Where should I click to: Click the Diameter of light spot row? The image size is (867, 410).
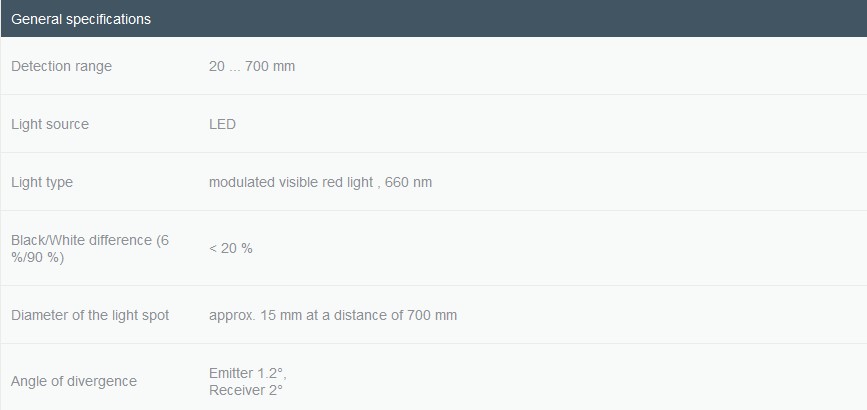(x=434, y=315)
